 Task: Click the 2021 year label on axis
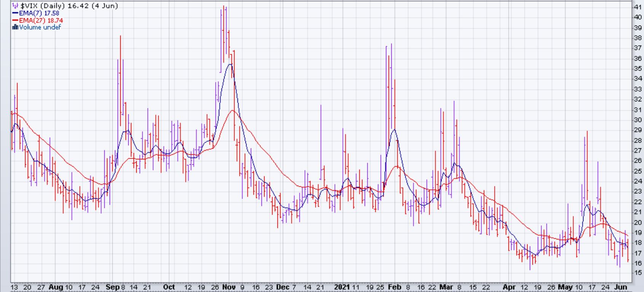342,287
